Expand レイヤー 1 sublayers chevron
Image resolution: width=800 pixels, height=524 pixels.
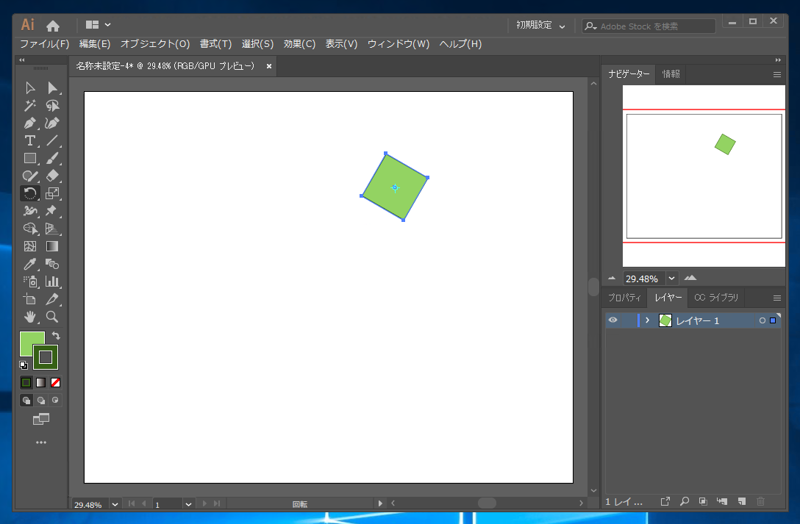pos(647,320)
